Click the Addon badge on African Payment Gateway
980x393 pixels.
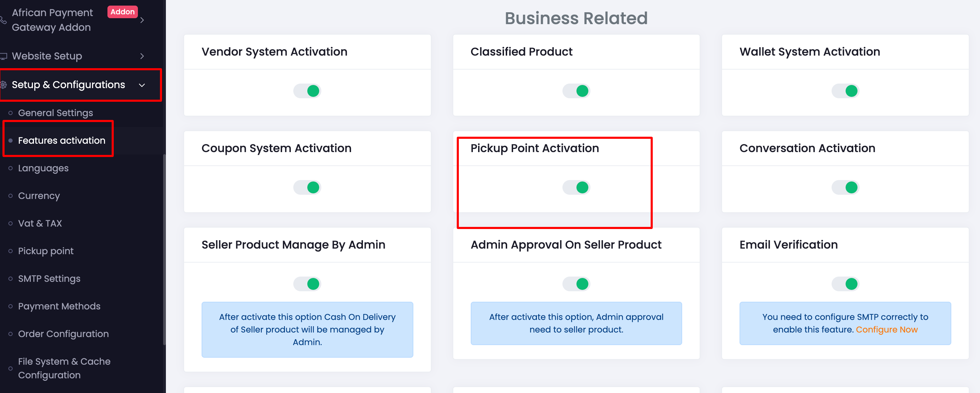click(122, 12)
